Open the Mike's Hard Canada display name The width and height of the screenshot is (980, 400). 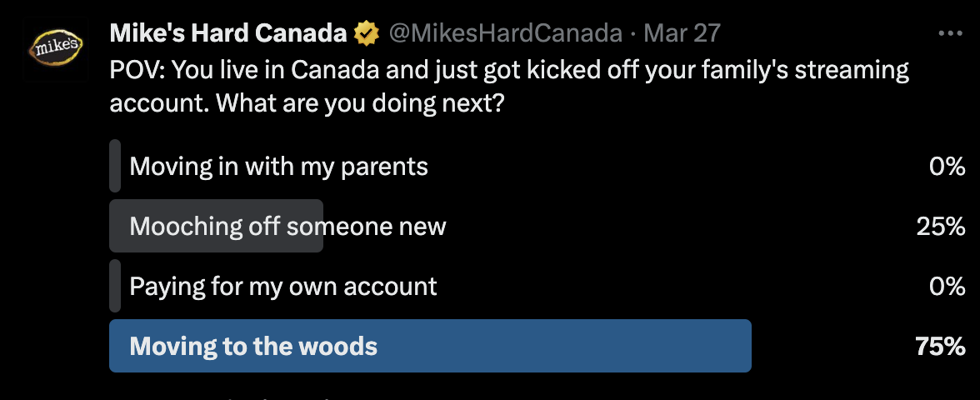point(228,34)
